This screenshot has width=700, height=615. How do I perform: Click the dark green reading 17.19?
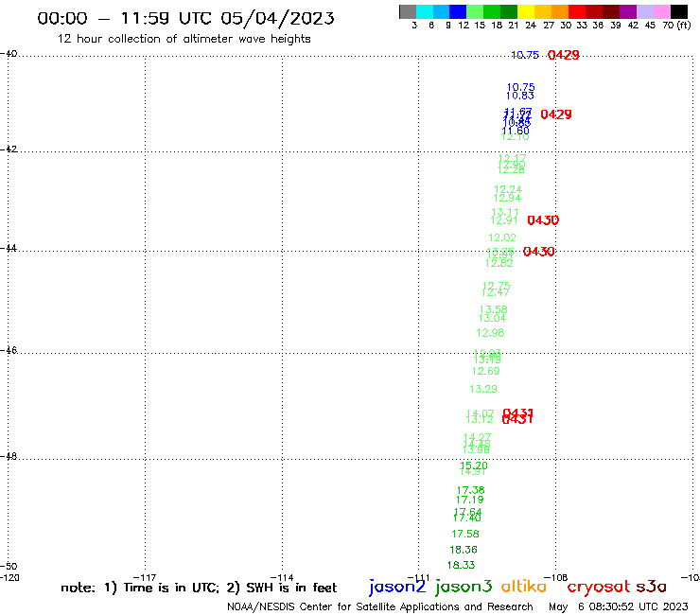(469, 500)
